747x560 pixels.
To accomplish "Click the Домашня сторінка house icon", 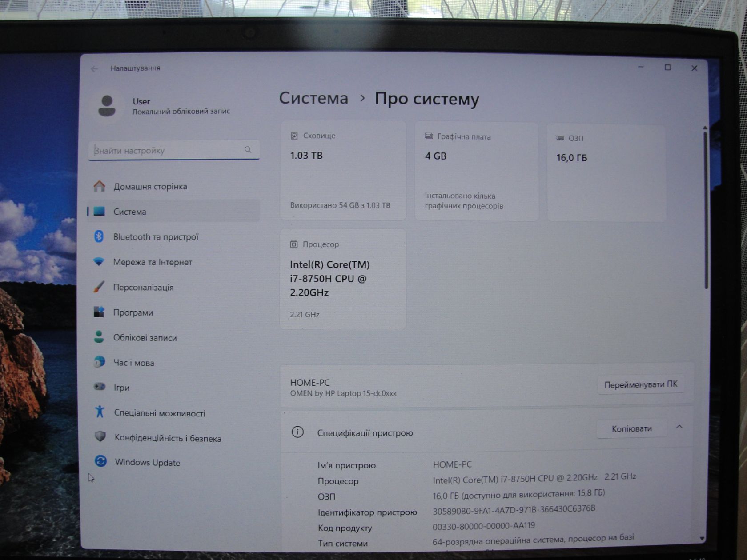I will 99,186.
